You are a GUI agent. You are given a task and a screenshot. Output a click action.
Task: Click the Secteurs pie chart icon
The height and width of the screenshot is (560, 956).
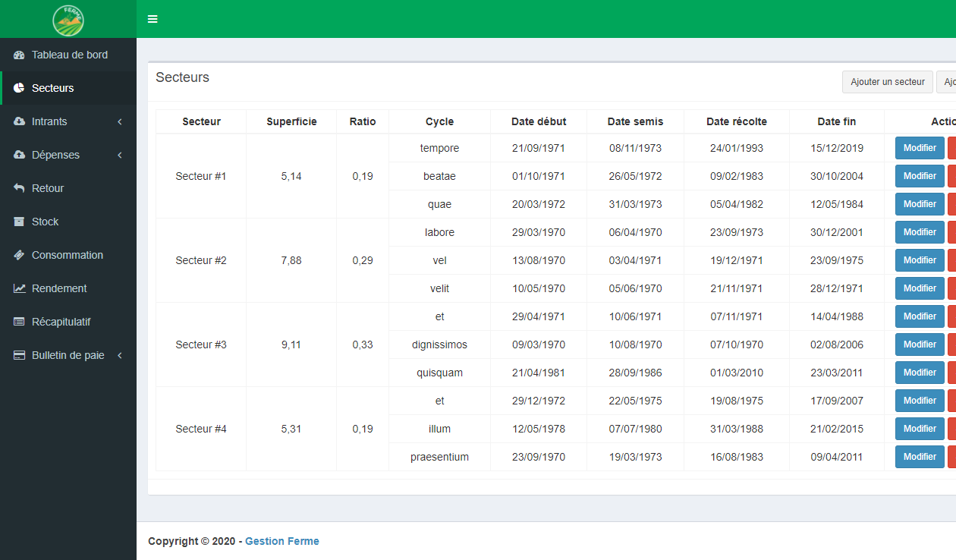(x=19, y=88)
